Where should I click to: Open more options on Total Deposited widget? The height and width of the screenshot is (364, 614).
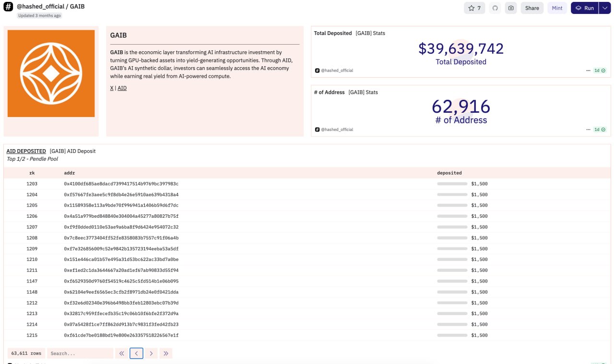click(x=588, y=70)
